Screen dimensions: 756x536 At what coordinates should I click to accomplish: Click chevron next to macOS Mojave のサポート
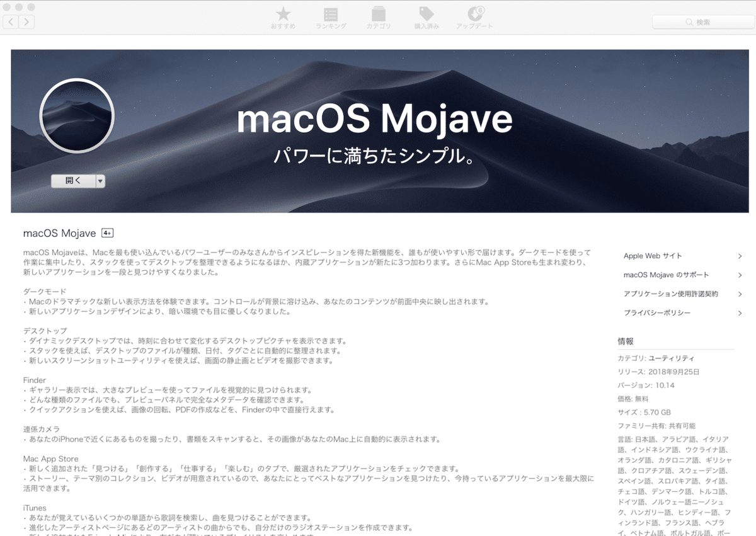coord(740,275)
